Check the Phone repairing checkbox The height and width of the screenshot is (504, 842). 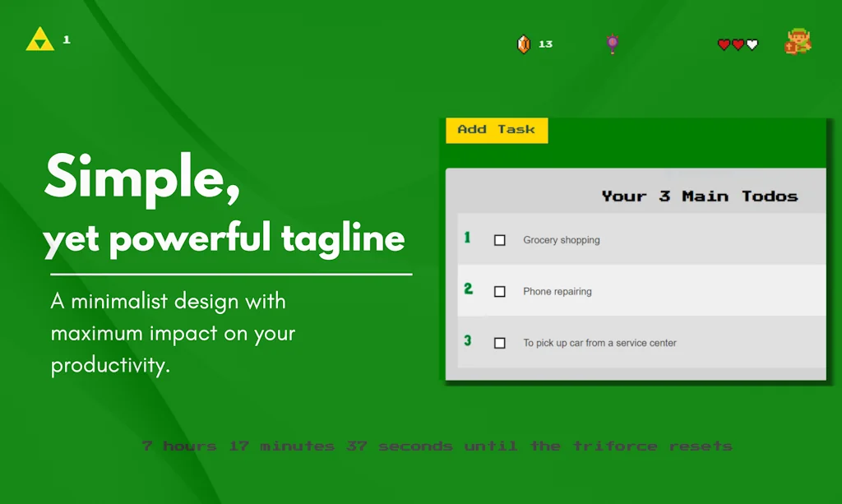point(499,291)
